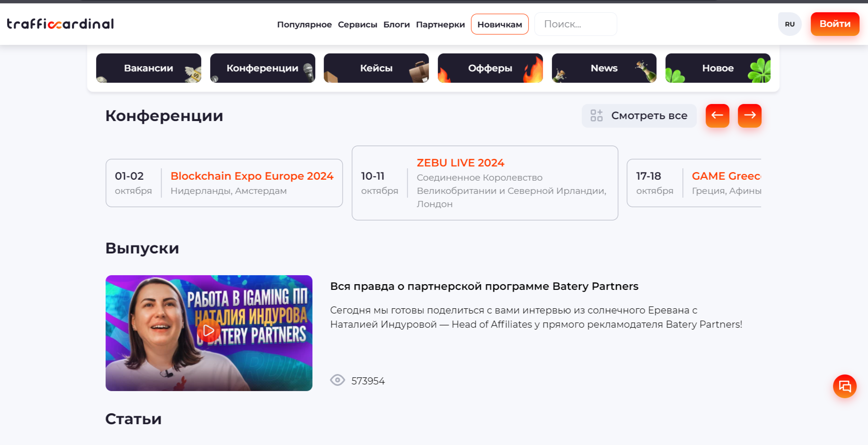The width and height of the screenshot is (868, 445).
Task: Open the Batery Partners article title
Action: pyautogui.click(x=484, y=286)
